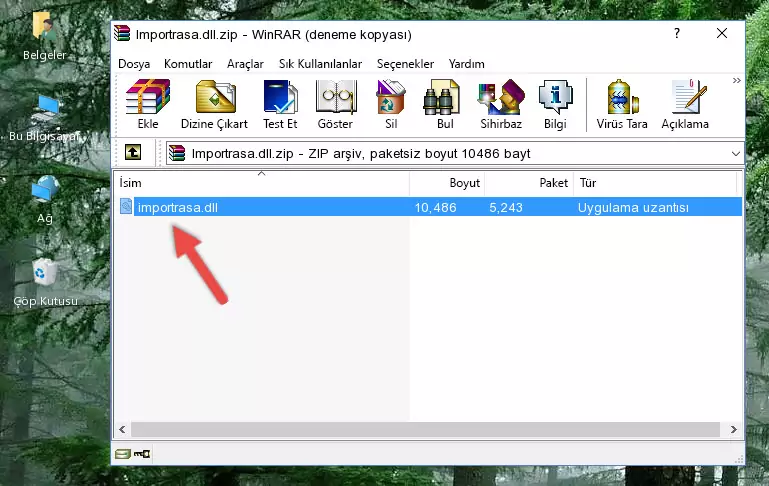The height and width of the screenshot is (486, 769).
Task: Open the Dosya menu
Action: [134, 64]
